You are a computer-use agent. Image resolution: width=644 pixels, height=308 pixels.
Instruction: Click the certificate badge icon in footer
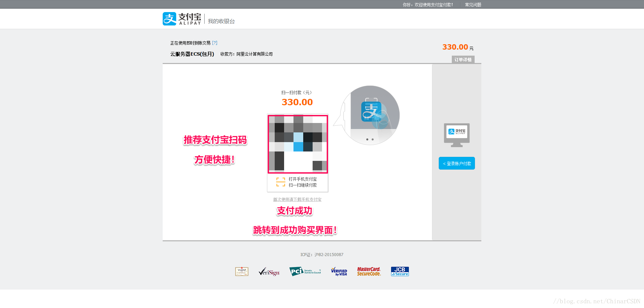242,271
